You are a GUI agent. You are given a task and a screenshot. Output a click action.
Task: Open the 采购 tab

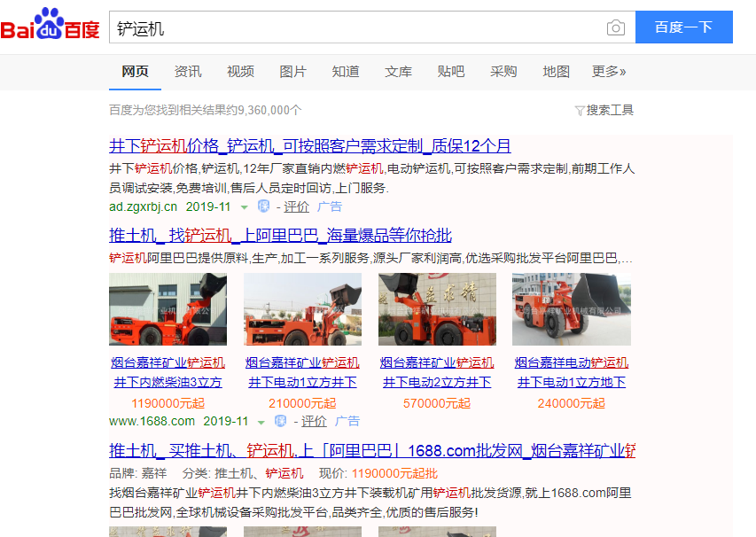[x=503, y=72]
